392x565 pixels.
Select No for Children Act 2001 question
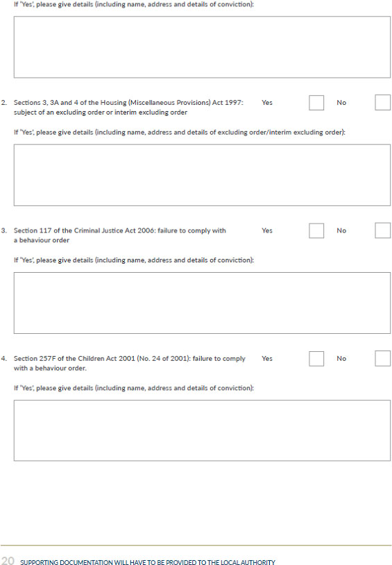[x=382, y=359]
